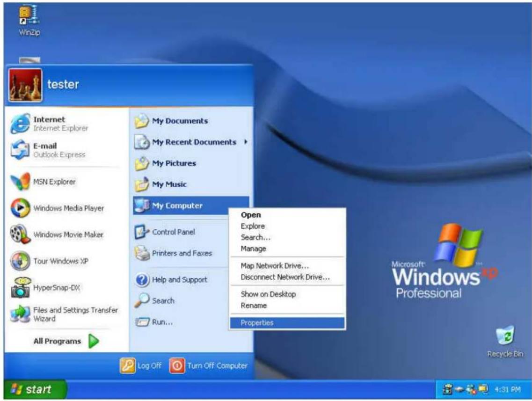Open Search from Start menu

pos(154,300)
